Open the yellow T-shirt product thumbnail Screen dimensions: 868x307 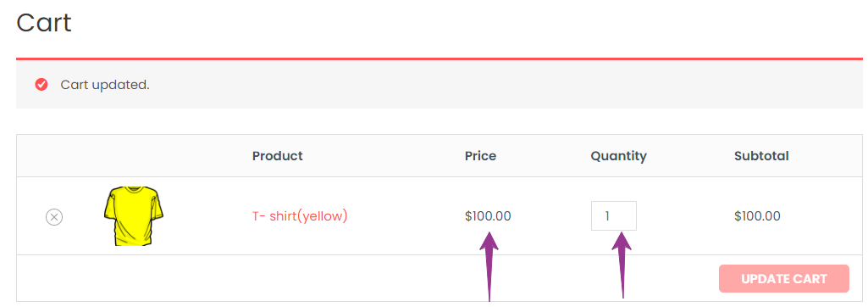134,216
